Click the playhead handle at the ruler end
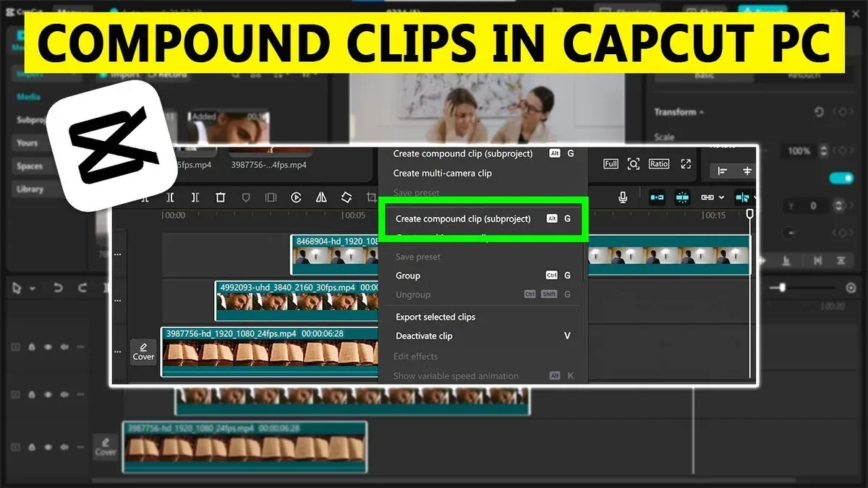The image size is (868, 488). pyautogui.click(x=750, y=215)
